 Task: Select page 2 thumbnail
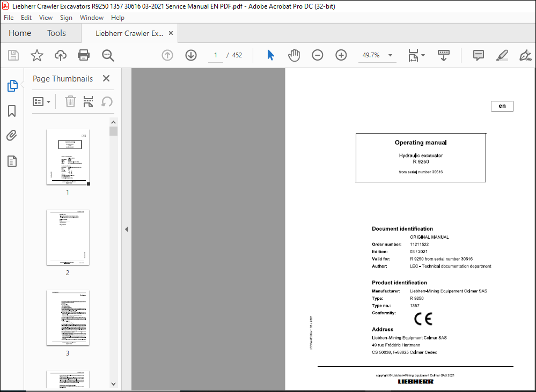coord(68,237)
